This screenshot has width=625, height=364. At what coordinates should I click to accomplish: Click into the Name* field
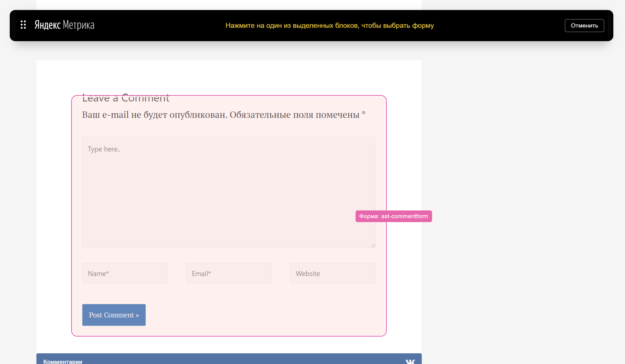tap(125, 273)
